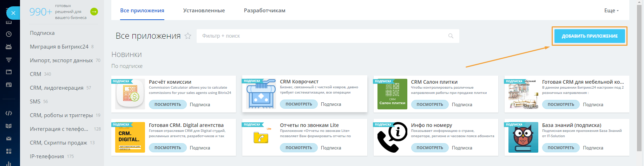
Task: Click the Подписка label on Расчёт комиссии card
Action: click(x=200, y=104)
